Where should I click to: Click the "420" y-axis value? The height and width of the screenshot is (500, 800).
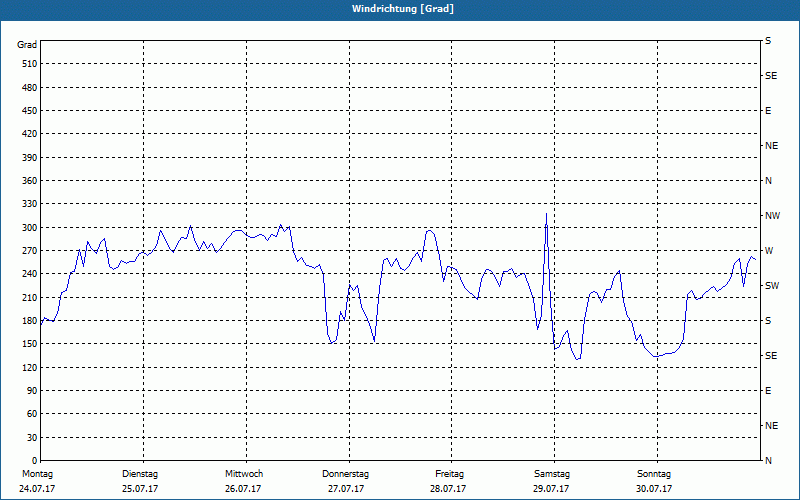click(30, 134)
